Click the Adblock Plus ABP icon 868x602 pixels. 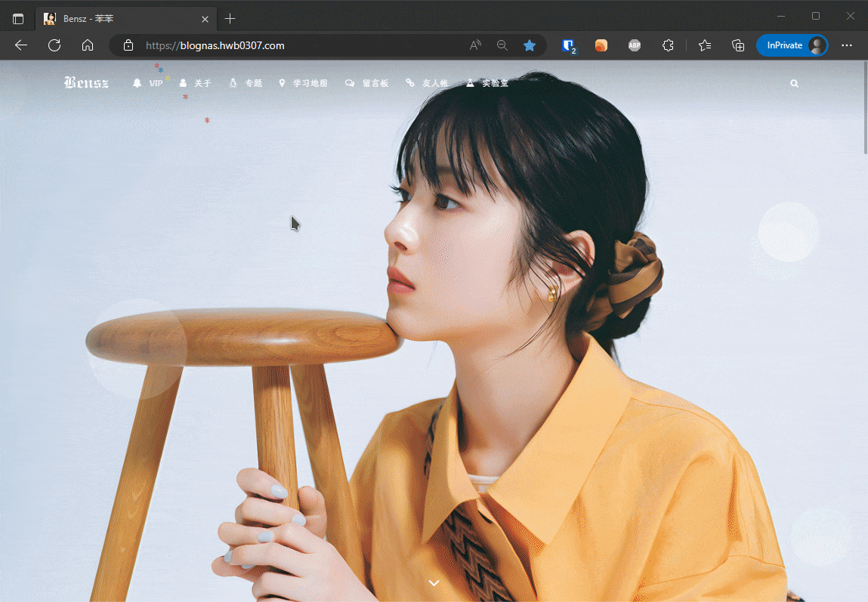point(635,45)
